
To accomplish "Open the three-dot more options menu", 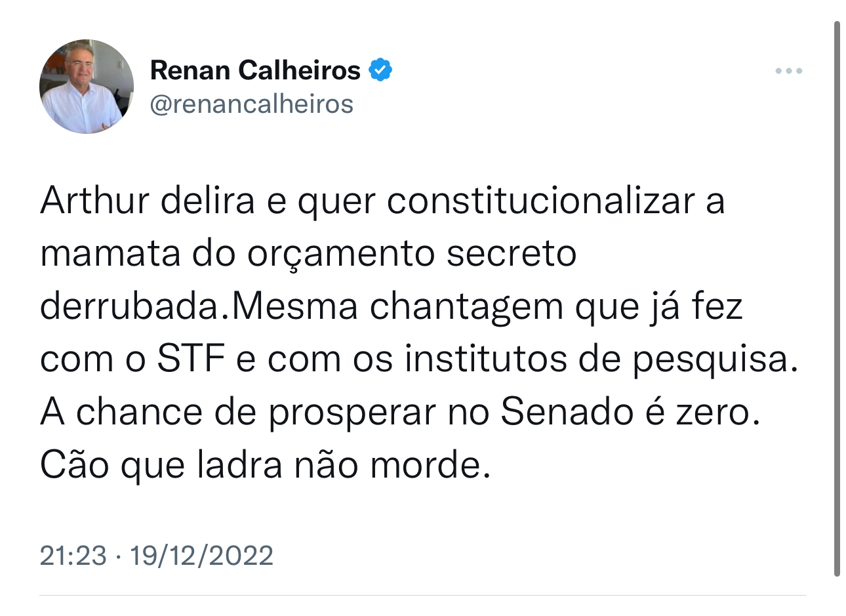I will coord(788,71).
